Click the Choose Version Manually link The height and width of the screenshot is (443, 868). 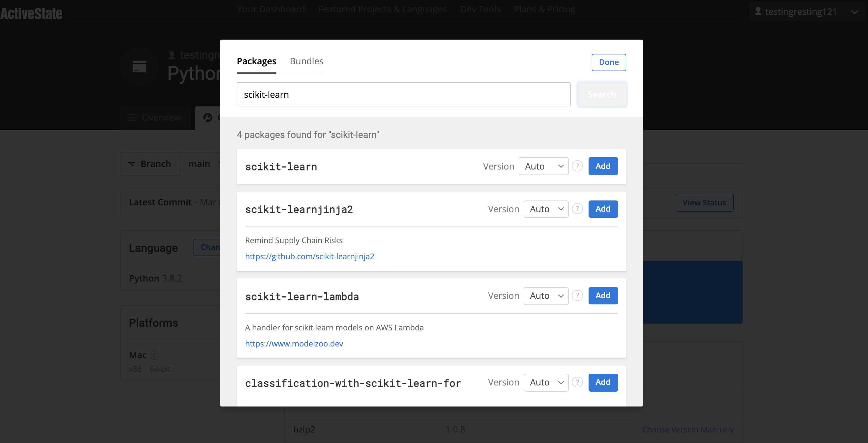(x=688, y=429)
